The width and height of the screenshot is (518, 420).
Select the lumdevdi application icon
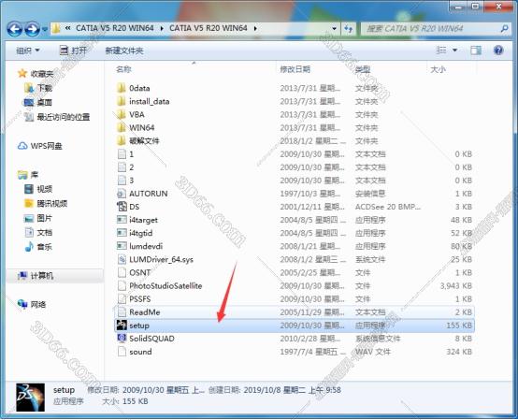point(122,246)
